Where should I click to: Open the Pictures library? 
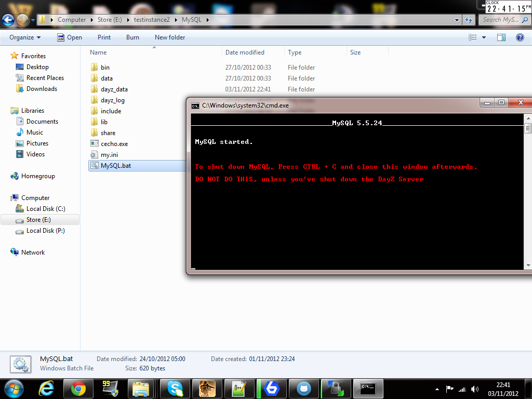37,143
